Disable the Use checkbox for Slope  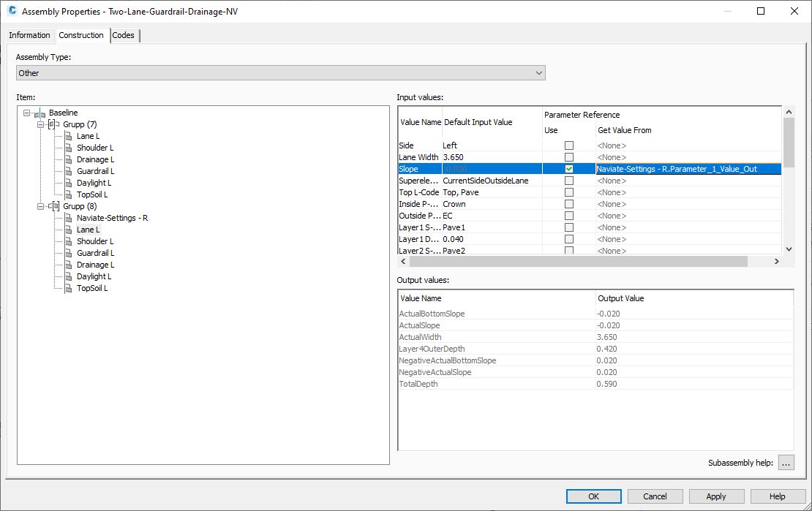pyautogui.click(x=568, y=169)
